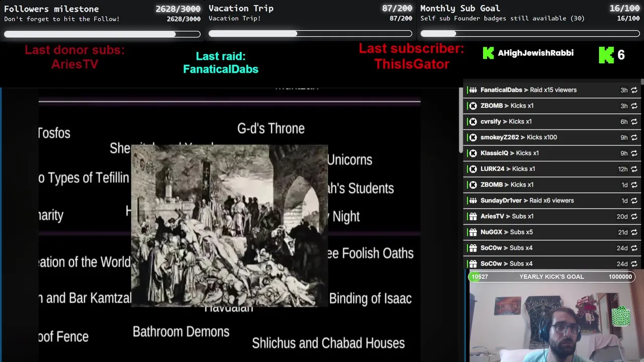Click the gift icon beside AriesTV

tap(473, 216)
